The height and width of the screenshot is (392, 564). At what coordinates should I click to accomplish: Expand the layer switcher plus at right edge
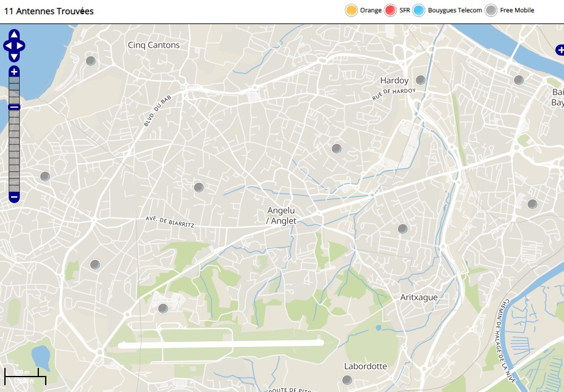pyautogui.click(x=559, y=50)
